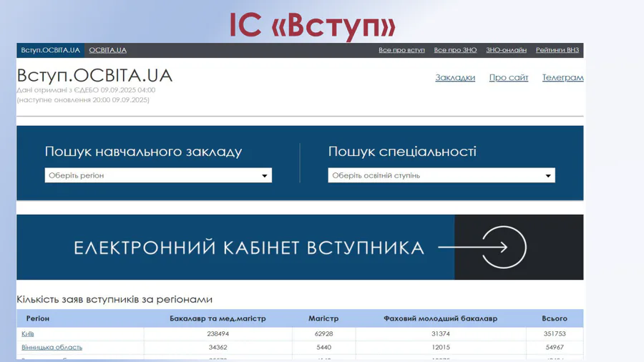The width and height of the screenshot is (644, 362).
Task: Click the 'Регіон' column header
Action: click(38, 318)
